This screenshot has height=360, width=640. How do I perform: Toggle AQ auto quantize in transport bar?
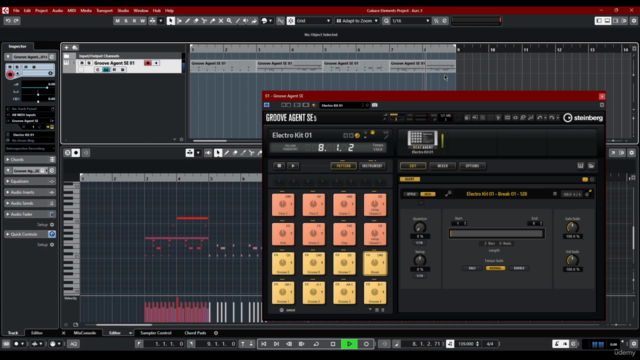tap(73, 344)
